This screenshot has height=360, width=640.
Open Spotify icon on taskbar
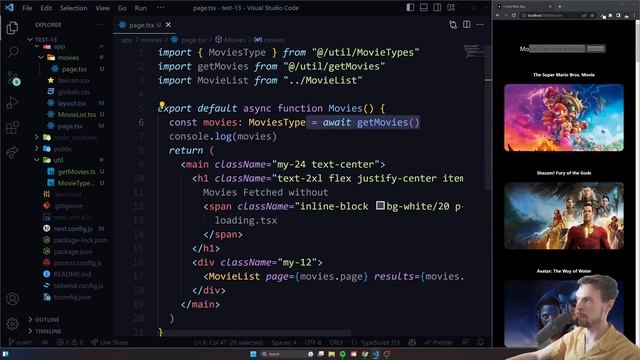coord(342,354)
